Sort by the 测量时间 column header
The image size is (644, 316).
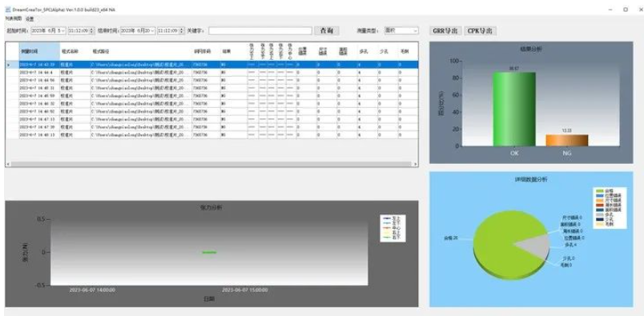click(x=39, y=51)
